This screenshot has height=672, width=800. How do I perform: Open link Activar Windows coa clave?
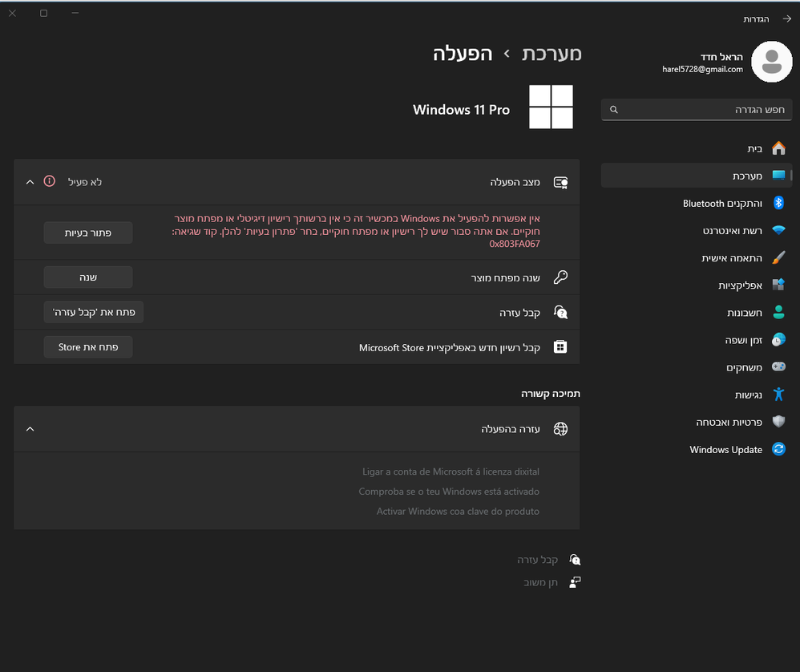tap(458, 512)
